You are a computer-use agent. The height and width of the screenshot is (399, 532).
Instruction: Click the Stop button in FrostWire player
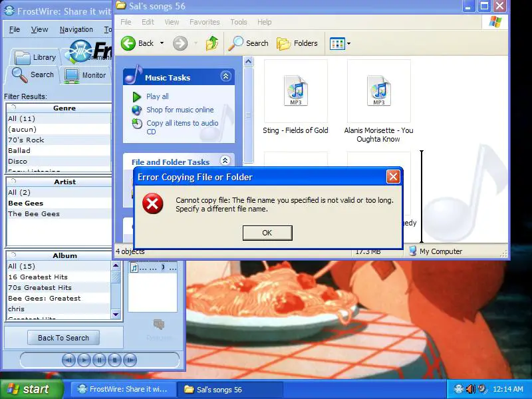[114, 360]
